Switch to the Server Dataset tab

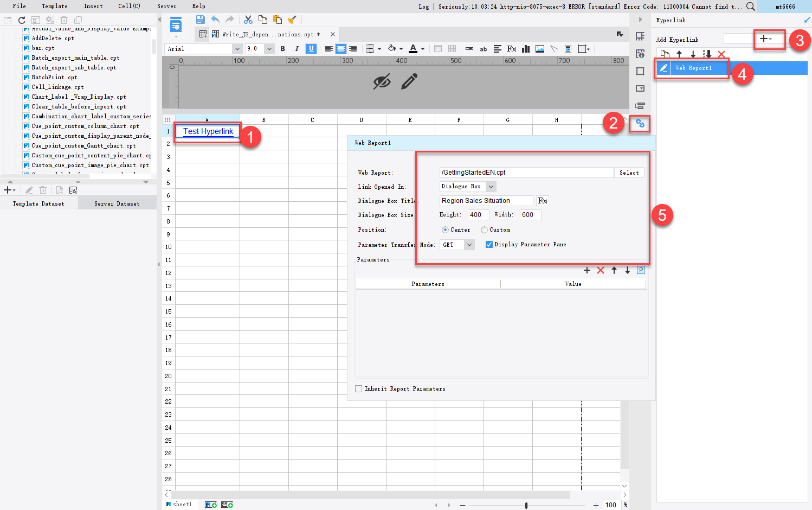pyautogui.click(x=117, y=203)
